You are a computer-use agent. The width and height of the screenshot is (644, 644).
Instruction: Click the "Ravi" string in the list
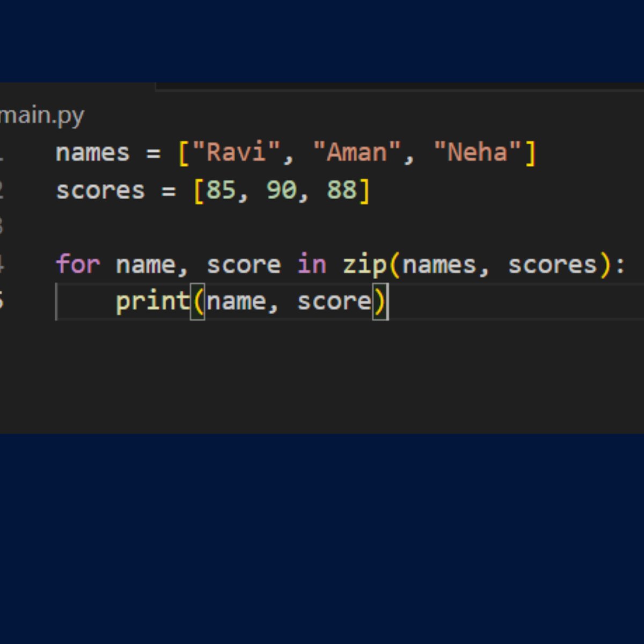pyautogui.click(x=236, y=152)
